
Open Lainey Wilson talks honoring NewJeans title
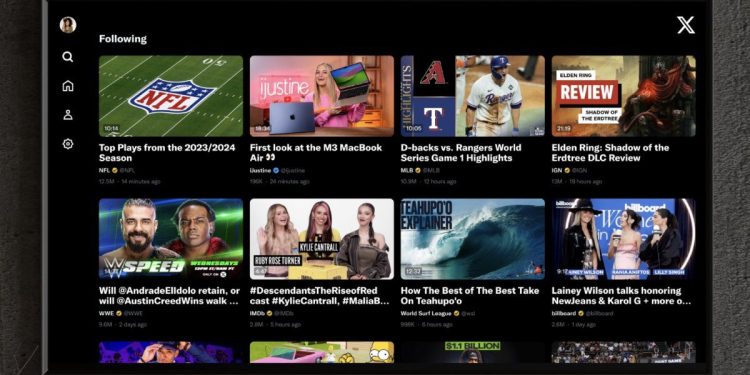621,296
